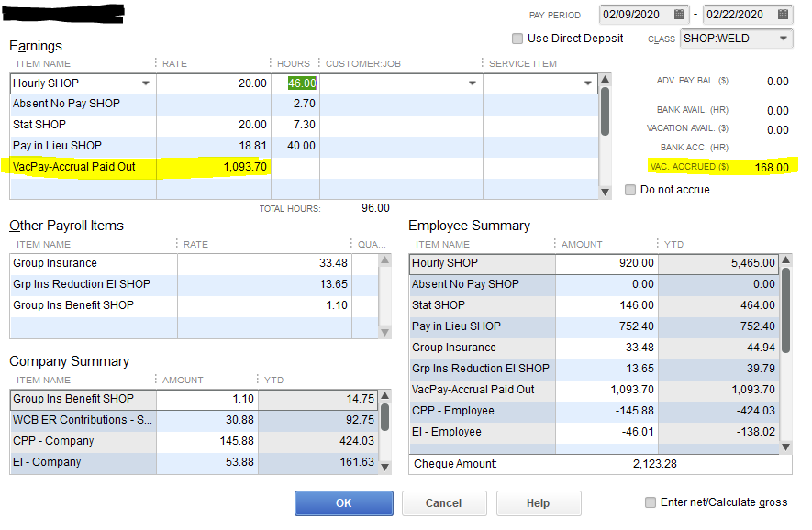
Task: Click the highlighted 46.00 hours cell
Action: (x=304, y=83)
